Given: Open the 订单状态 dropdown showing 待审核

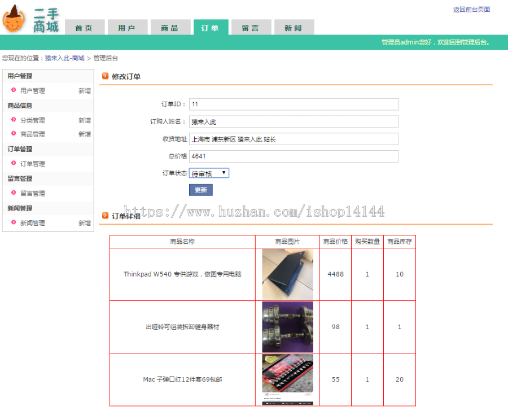Looking at the screenshot, I should (x=209, y=173).
